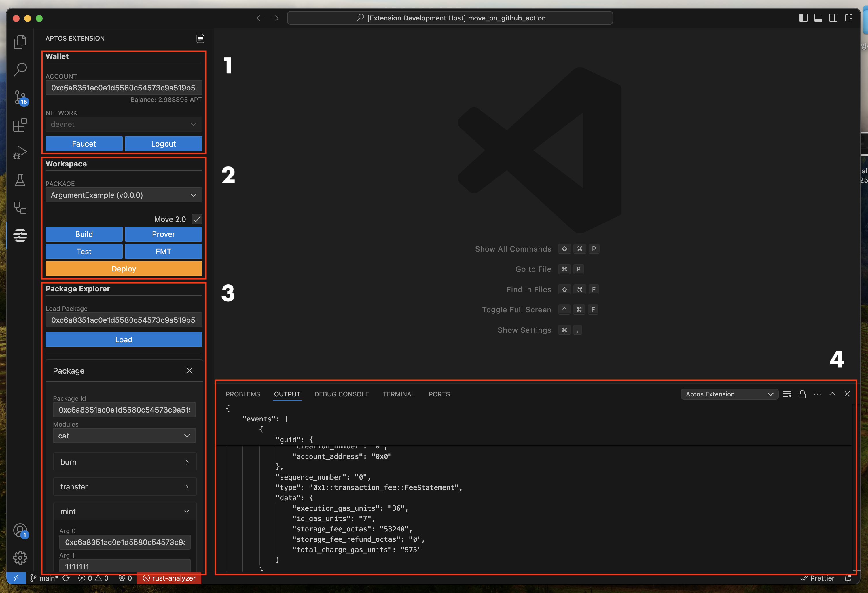Click the Build button
The width and height of the screenshot is (868, 593).
(x=84, y=234)
